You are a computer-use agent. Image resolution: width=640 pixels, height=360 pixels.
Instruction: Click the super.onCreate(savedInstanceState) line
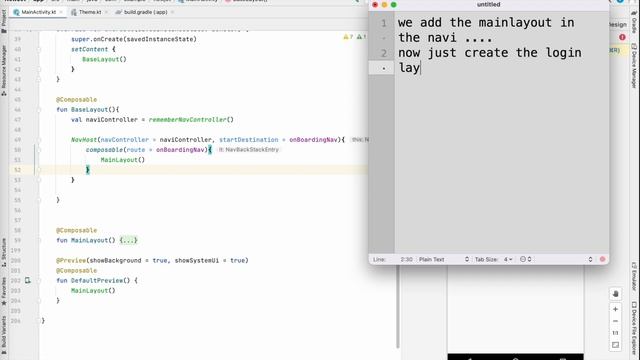[134, 39]
